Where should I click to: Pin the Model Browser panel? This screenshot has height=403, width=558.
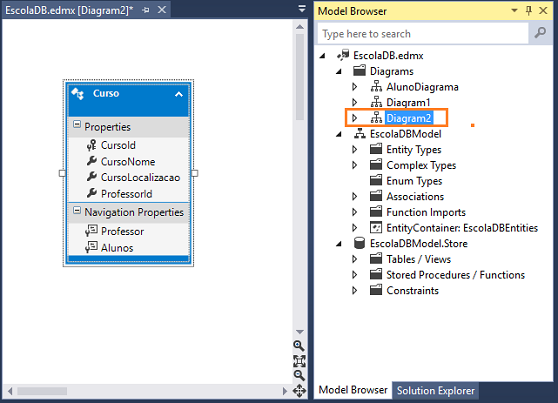click(x=529, y=11)
